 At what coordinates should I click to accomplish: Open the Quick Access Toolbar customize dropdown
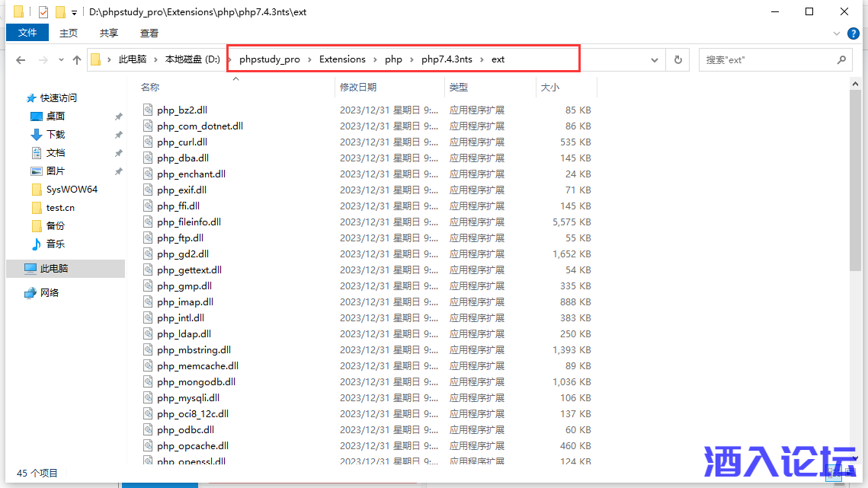click(74, 13)
